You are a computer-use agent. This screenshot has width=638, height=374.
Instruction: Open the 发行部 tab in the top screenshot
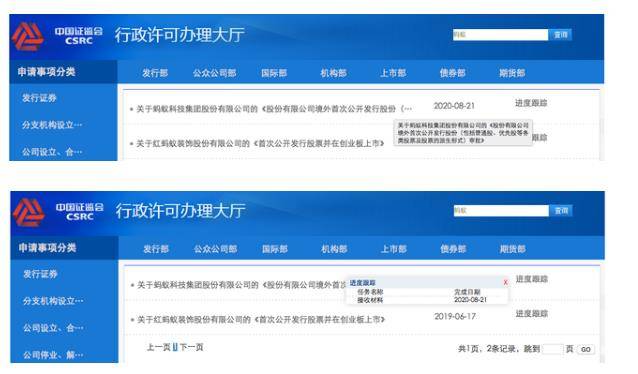(x=155, y=73)
